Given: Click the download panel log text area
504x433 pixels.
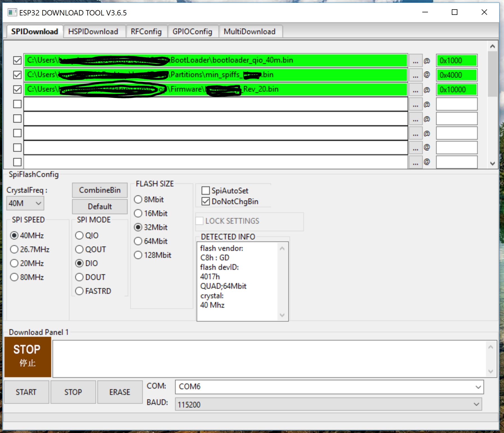Looking at the screenshot, I should 270,359.
